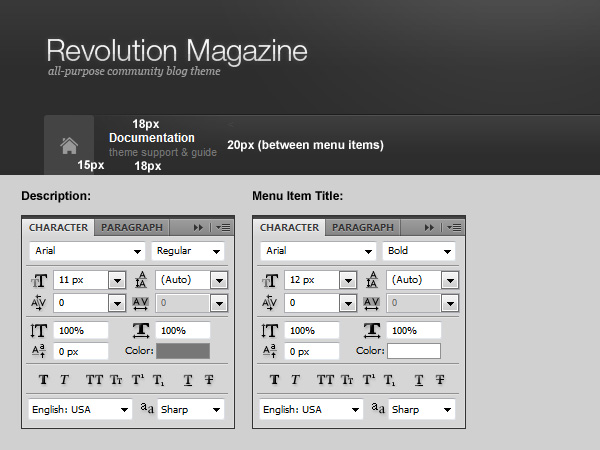Open leading (Auto) dropdown in Description panel
Image resolution: width=600 pixels, height=450 pixels.
click(219, 280)
